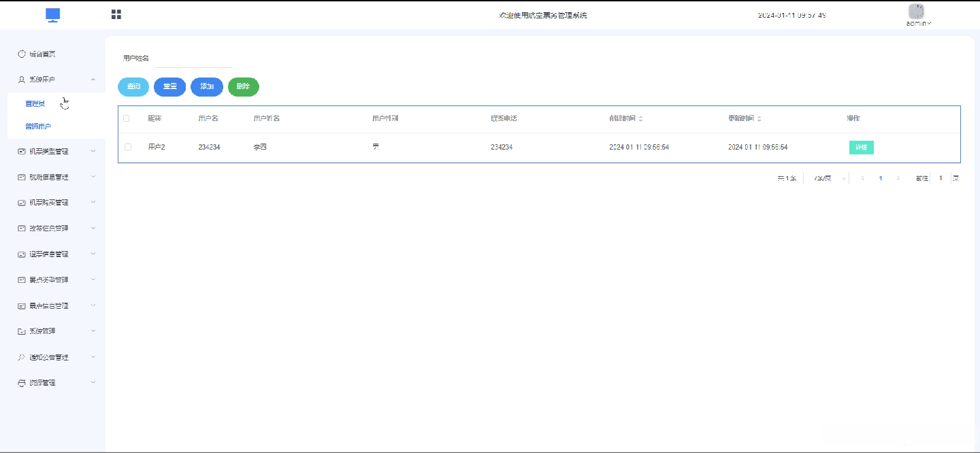Expand the 改签信息管理 chevron
Screen dimensions: 980x453
click(93, 228)
